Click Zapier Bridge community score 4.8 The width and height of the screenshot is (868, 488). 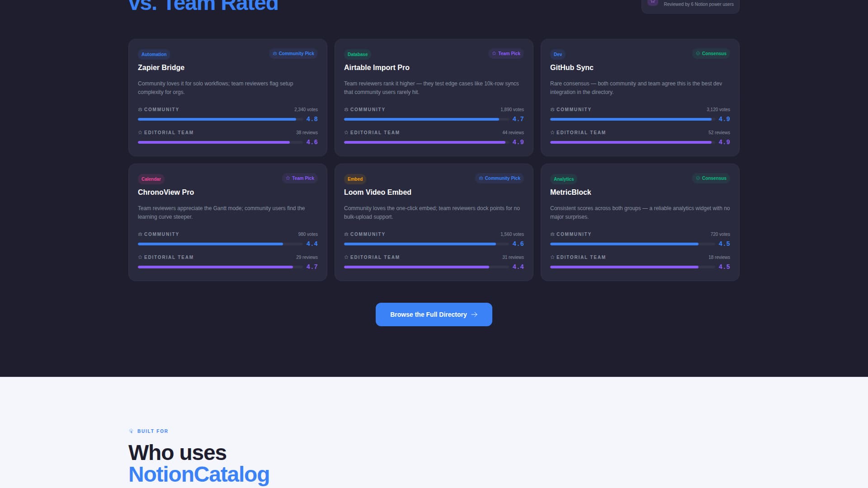312,119
